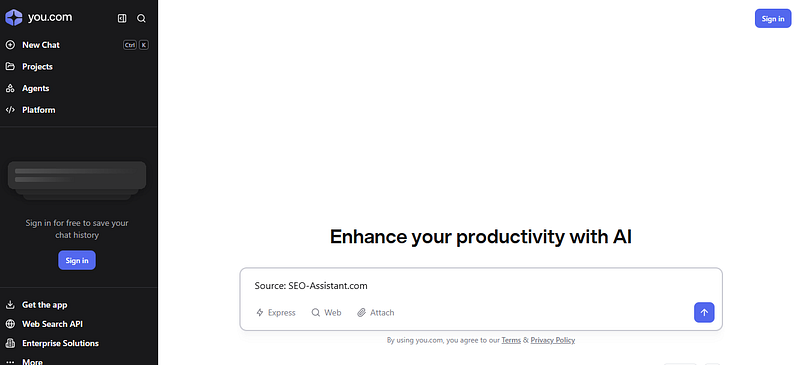Click Sign in button at top right
This screenshot has height=365, width=800.
(773, 18)
